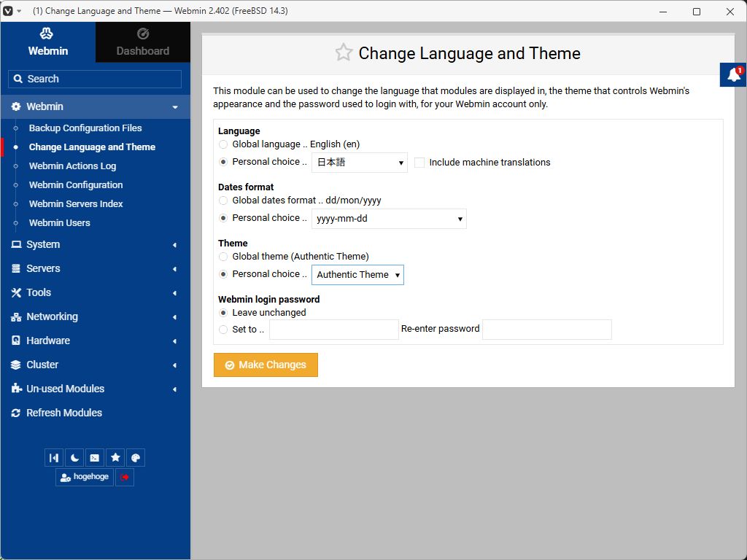Viewport: 747px width, 560px height.
Task: Click the Search field in sidebar
Action: click(95, 79)
